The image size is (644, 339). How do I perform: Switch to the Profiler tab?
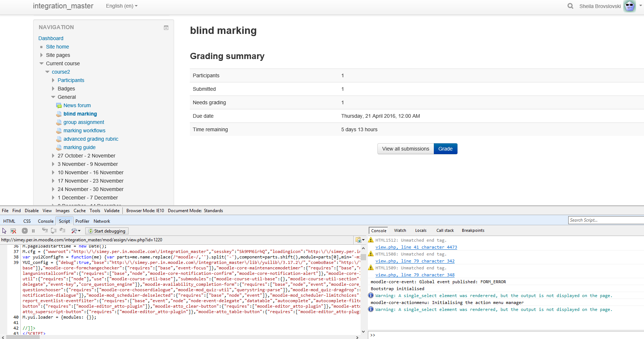(82, 221)
